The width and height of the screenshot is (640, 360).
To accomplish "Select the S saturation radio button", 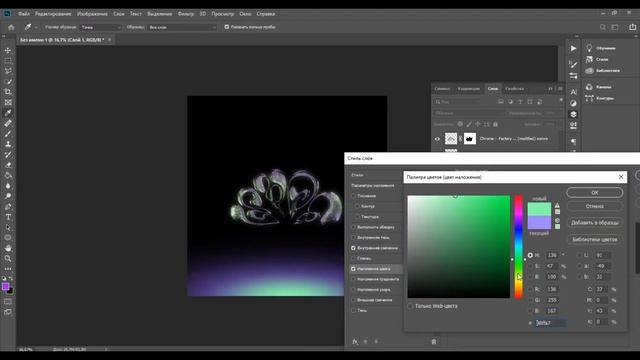I will (x=530, y=266).
